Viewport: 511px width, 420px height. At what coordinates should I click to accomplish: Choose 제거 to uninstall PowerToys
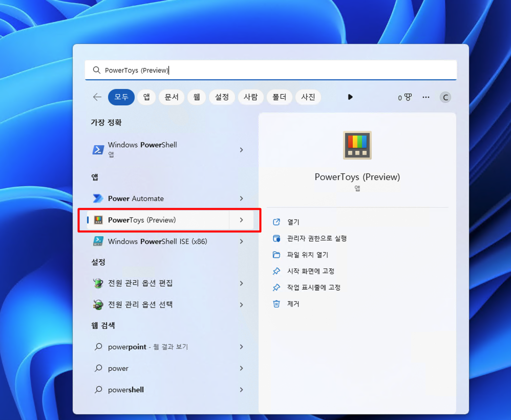tap(293, 304)
